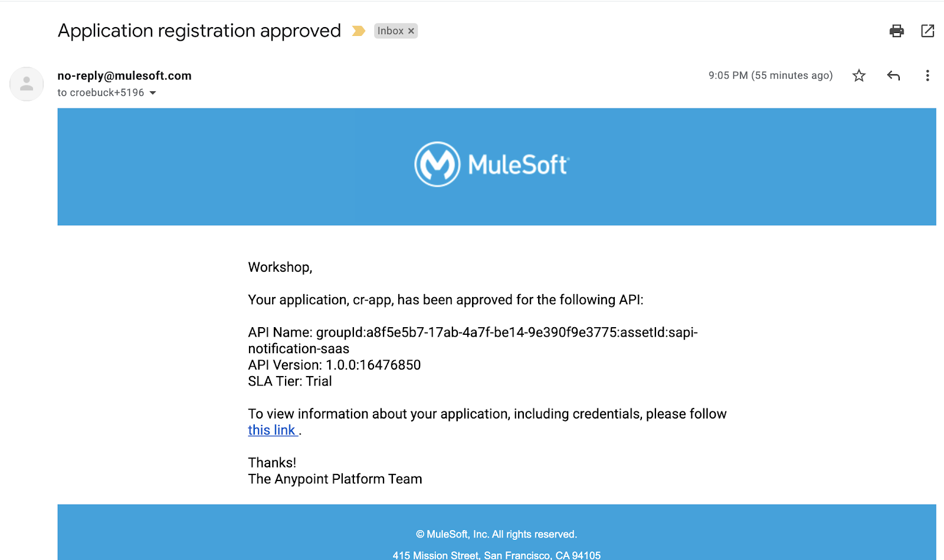The height and width of the screenshot is (560, 944).
Task: Click the 9:05 PM timestamp
Action: 770,75
